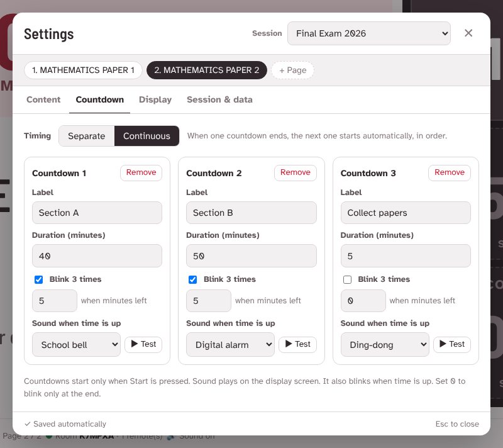This screenshot has width=503, height=448.
Task: Select the 2. MATHEMATICS PAPER 2 page
Action: (207, 70)
